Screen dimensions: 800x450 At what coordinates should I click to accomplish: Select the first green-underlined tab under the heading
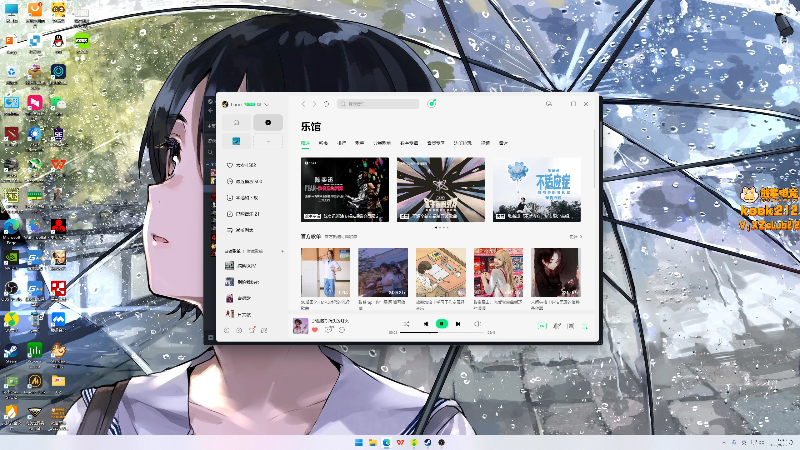305,143
